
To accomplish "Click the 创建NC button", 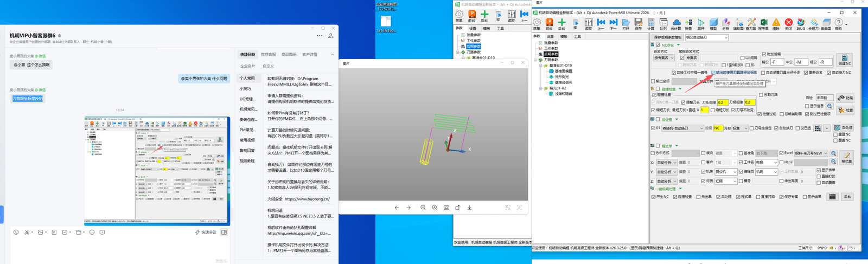I will pos(845,60).
